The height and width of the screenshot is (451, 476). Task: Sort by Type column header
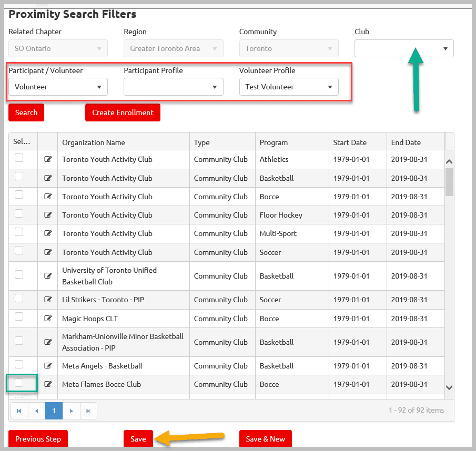[222, 142]
